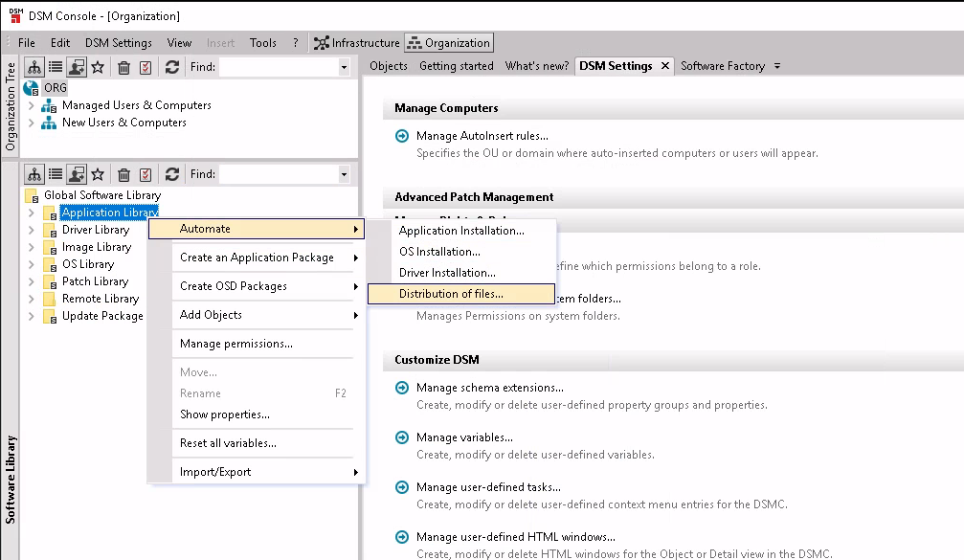
Task: Click the DSM application icon in title bar
Action: coord(15,15)
